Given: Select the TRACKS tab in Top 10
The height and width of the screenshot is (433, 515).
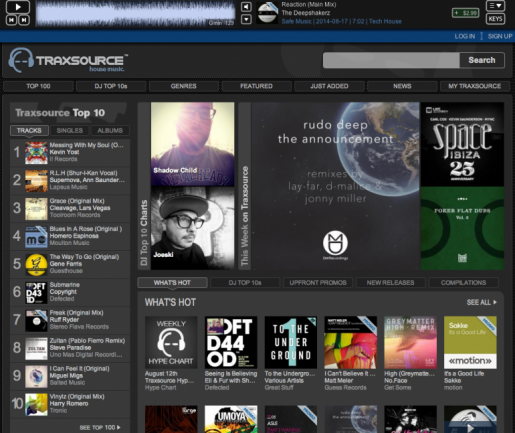Looking at the screenshot, I should (29, 130).
